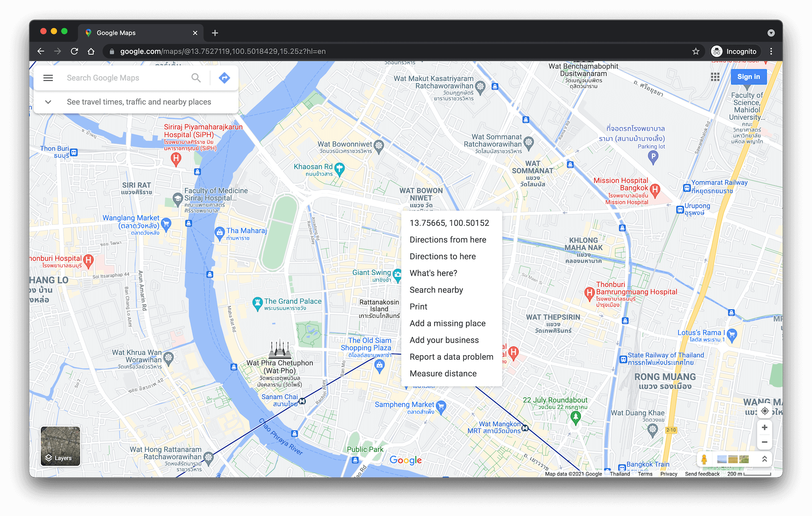The width and height of the screenshot is (812, 516).
Task: Open the imagery thumbnails strip
Action: point(733,459)
